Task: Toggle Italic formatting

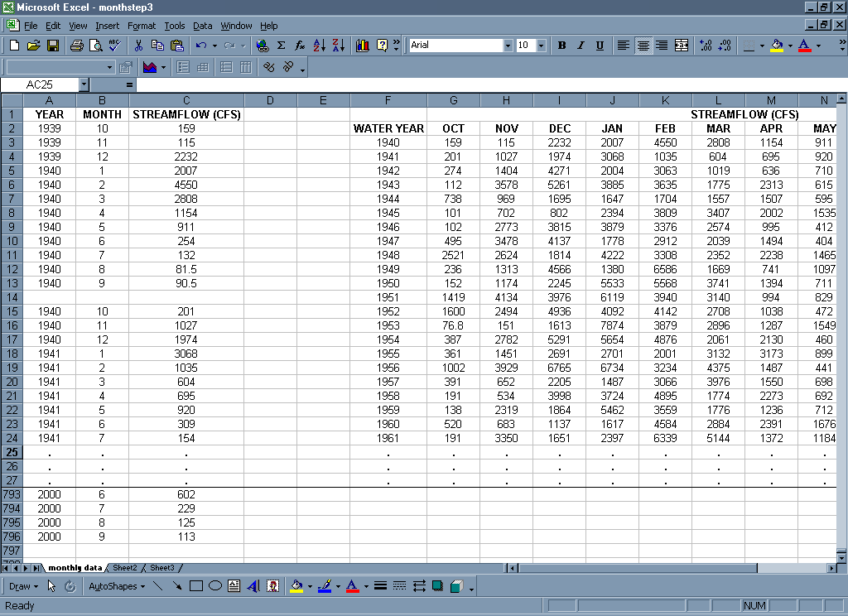Action: point(581,46)
